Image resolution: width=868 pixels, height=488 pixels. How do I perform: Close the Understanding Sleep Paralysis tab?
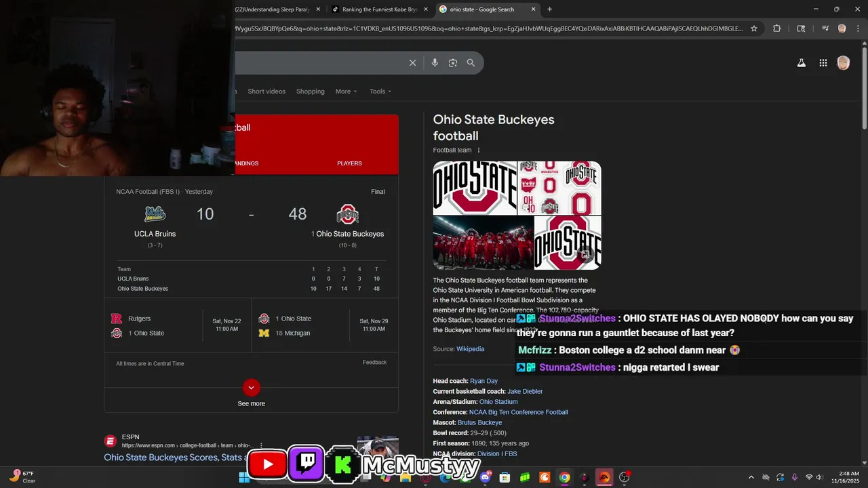(x=318, y=9)
